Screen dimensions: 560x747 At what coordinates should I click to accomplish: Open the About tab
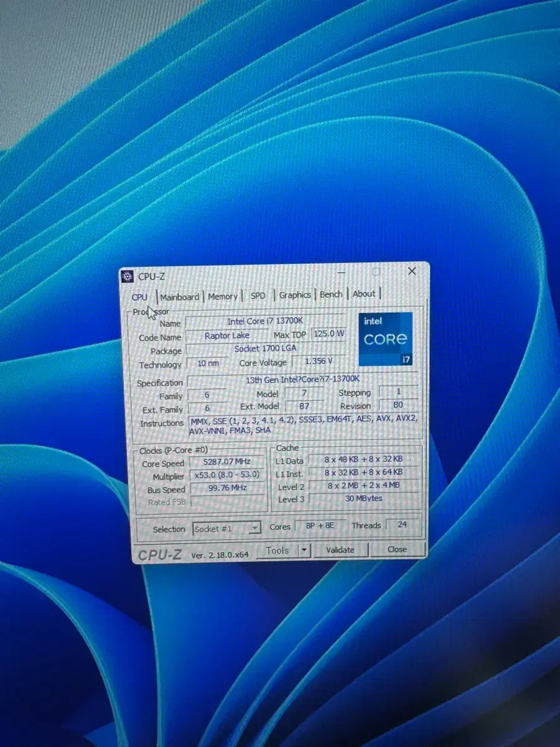click(364, 294)
